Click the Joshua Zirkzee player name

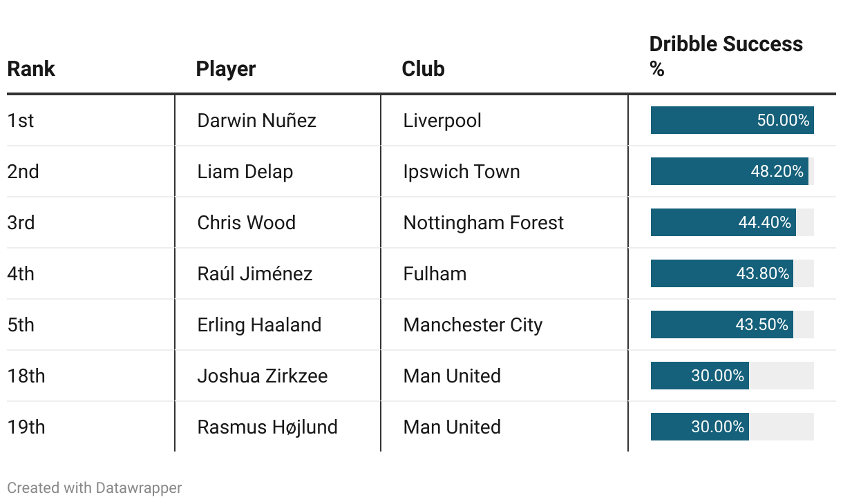click(263, 376)
